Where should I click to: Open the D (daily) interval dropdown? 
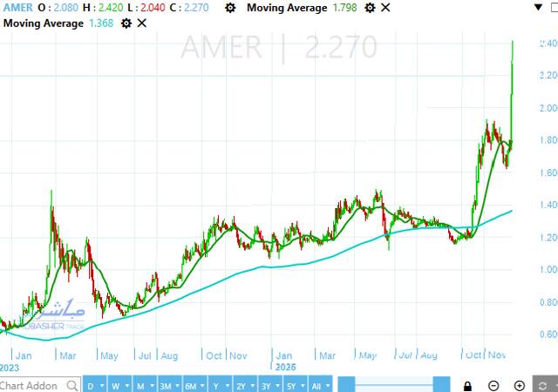(x=95, y=385)
